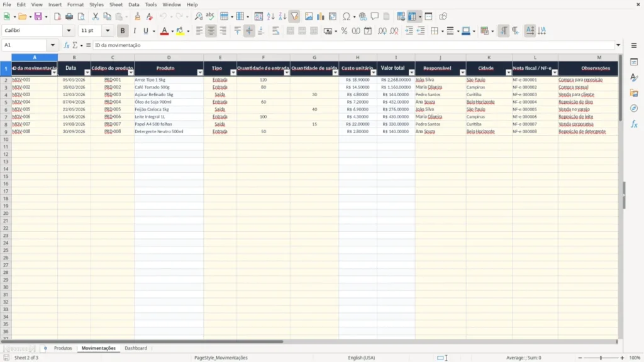Viewport: 644px width, 362px height.
Task: Export directly as PDF
Action: 57,16
